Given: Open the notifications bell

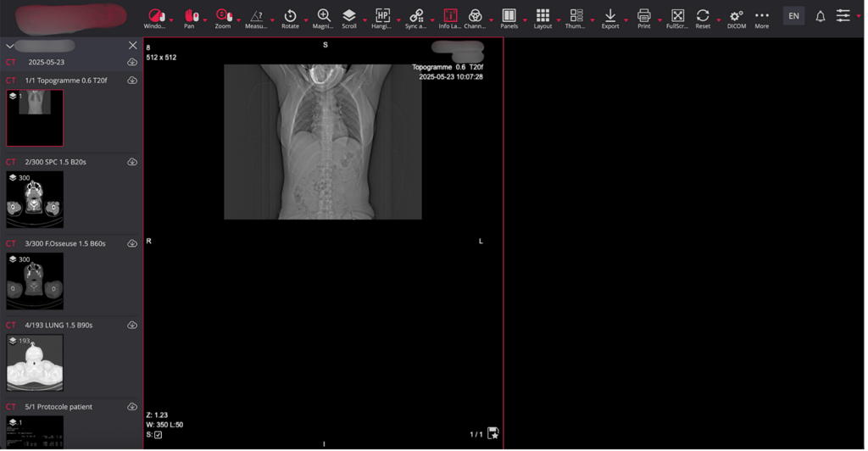Looking at the screenshot, I should [820, 16].
